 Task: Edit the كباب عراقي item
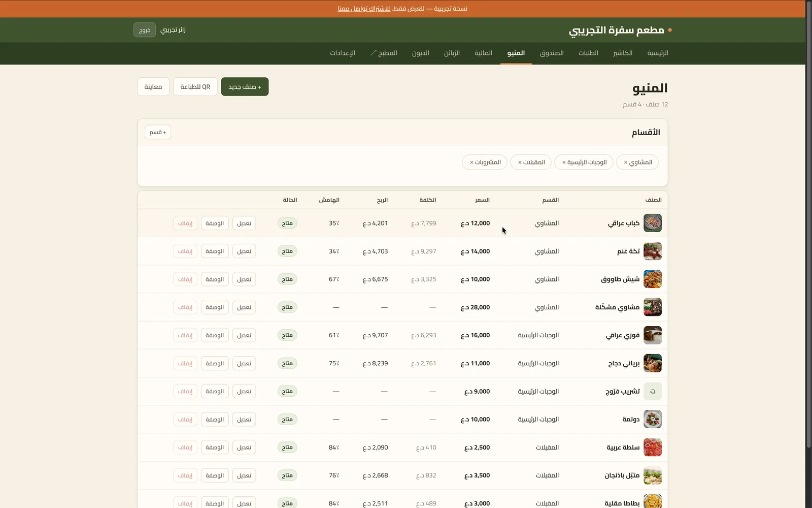(x=244, y=223)
